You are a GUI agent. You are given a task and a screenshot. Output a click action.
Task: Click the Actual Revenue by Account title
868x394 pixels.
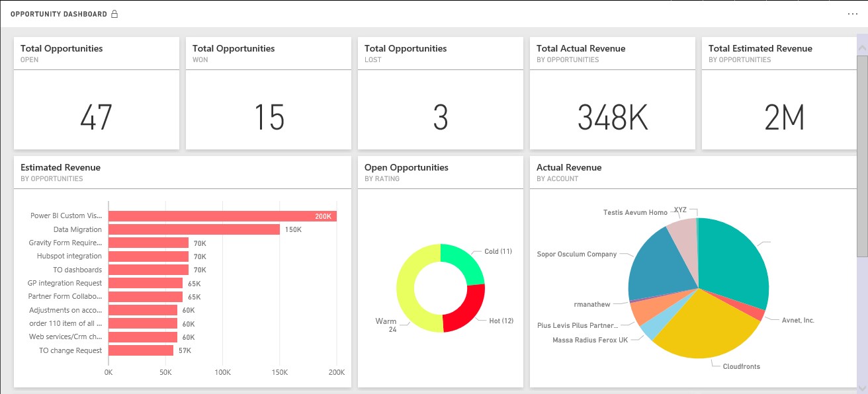tap(569, 168)
